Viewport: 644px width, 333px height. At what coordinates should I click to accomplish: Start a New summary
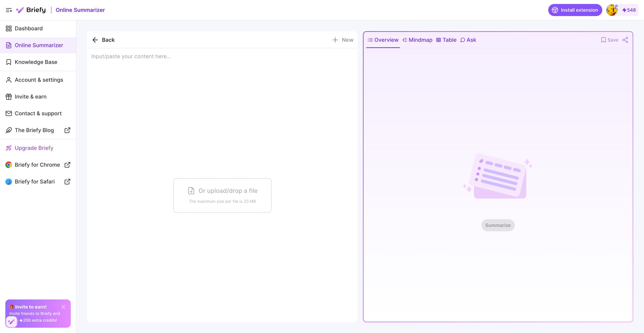pyautogui.click(x=343, y=40)
